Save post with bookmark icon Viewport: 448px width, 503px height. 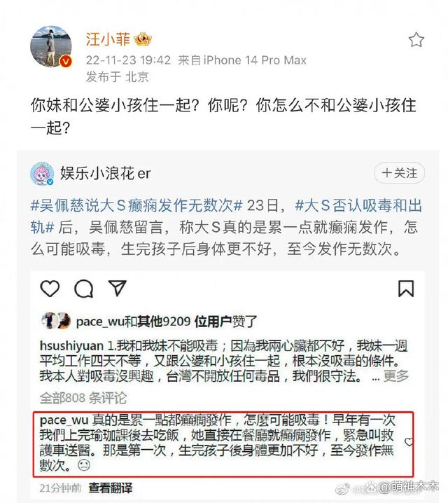[406, 289]
